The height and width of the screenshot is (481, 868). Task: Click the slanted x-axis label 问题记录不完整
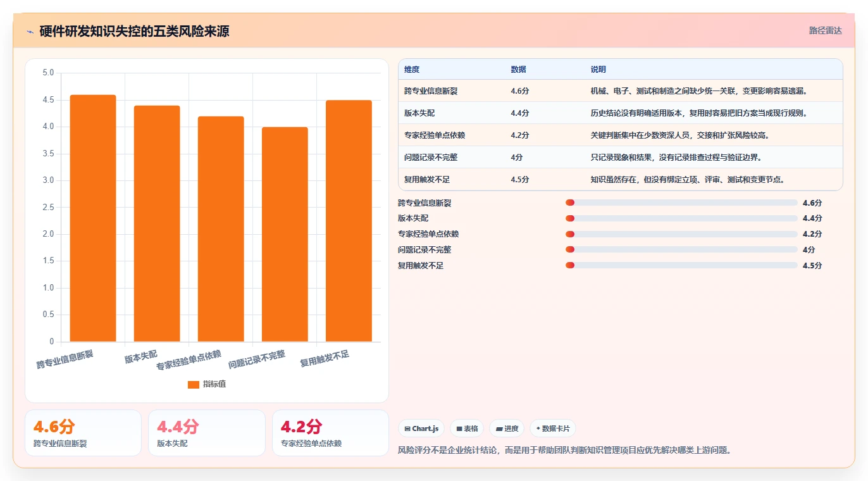click(257, 359)
